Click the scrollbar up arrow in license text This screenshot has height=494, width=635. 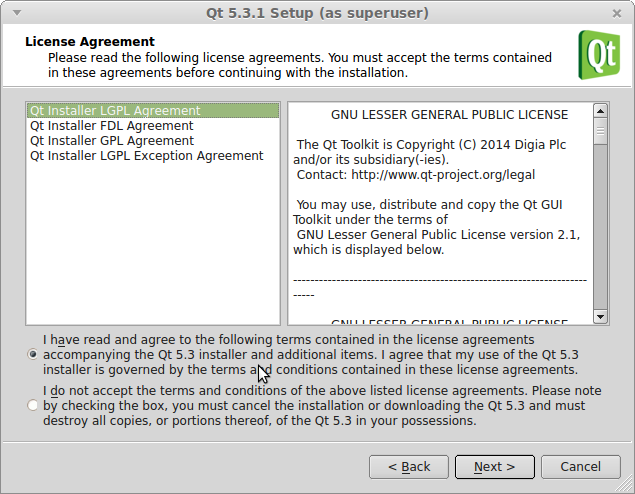click(x=600, y=110)
